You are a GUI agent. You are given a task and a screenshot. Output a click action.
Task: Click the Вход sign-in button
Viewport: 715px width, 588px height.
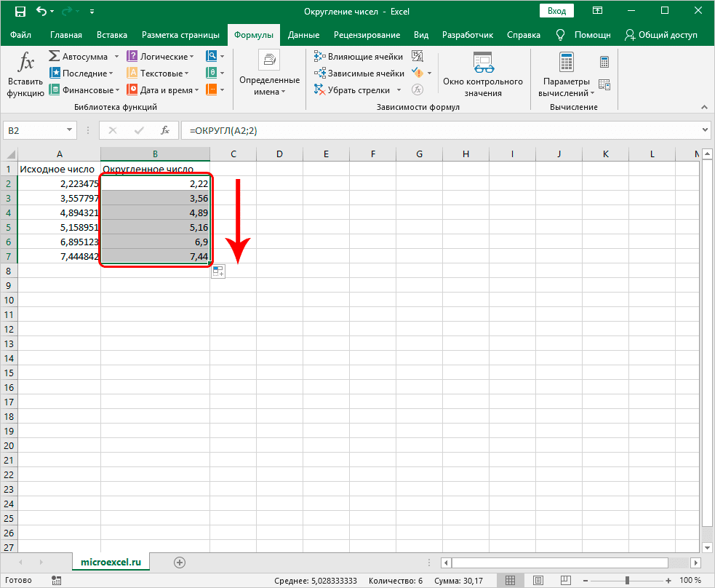[x=556, y=11]
